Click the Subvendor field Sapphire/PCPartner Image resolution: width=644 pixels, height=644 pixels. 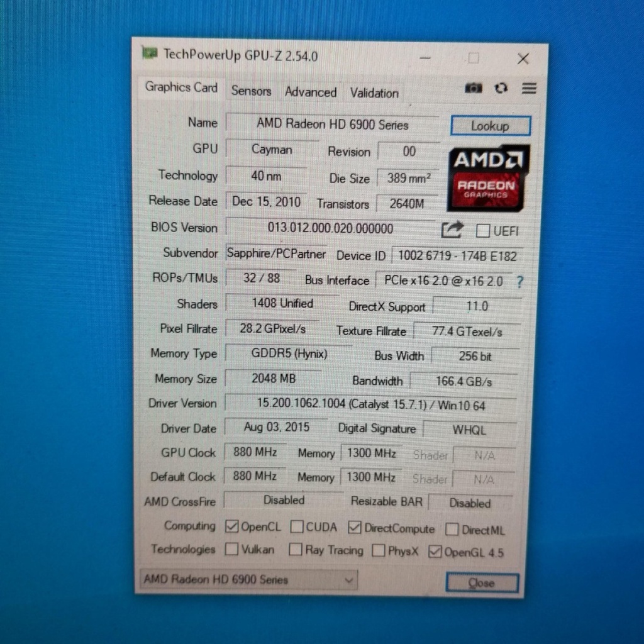pyautogui.click(x=276, y=253)
